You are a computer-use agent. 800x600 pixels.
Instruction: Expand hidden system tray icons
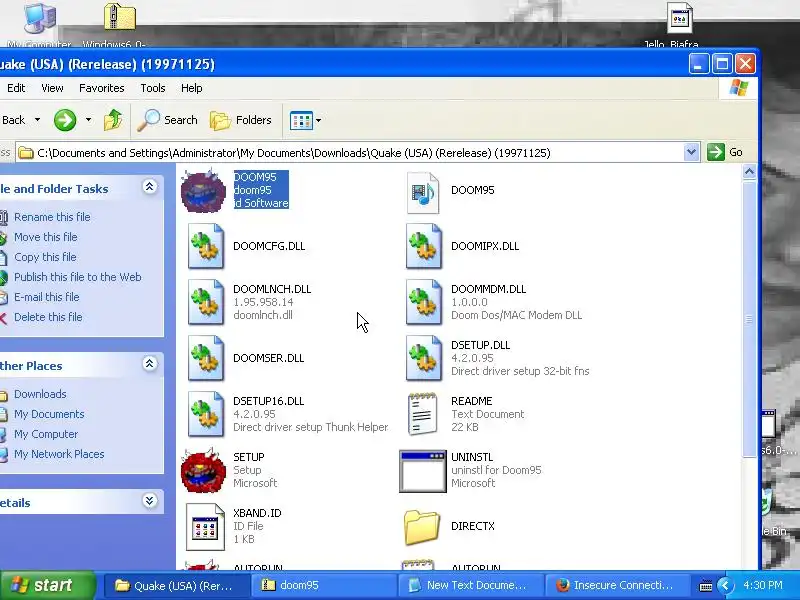pos(725,586)
